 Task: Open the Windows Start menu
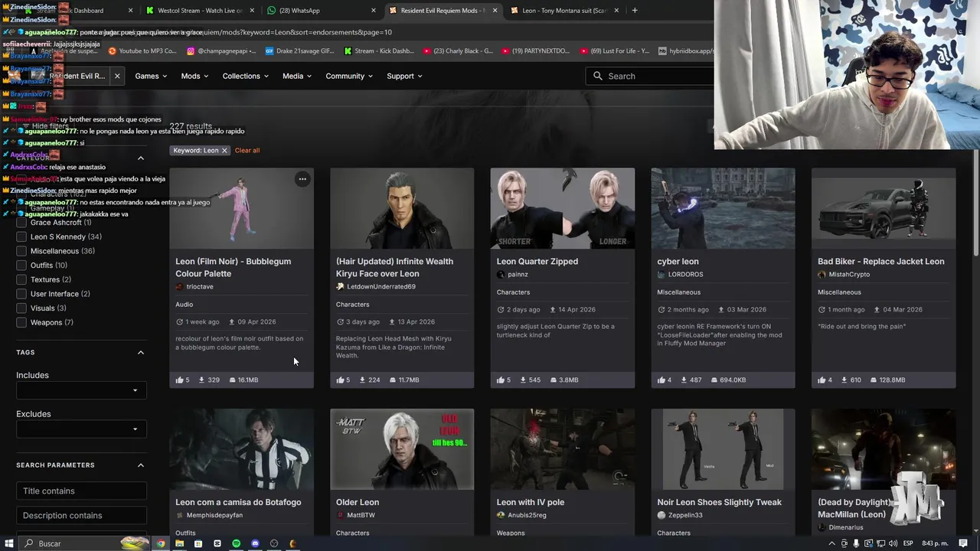(9, 543)
